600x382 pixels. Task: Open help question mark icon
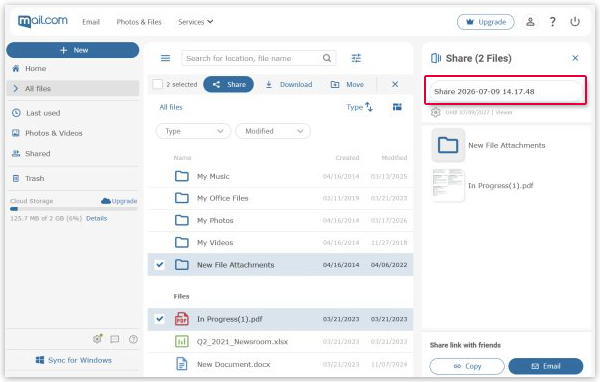pyautogui.click(x=552, y=22)
